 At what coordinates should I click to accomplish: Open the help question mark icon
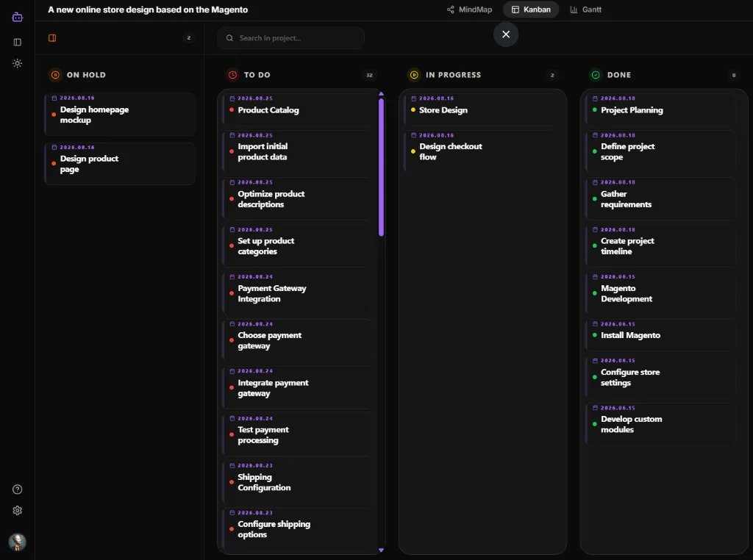[x=18, y=489]
